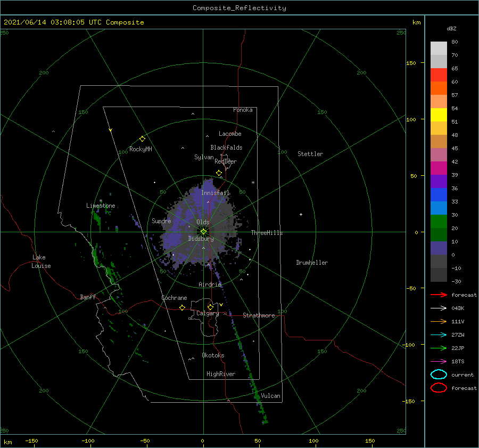Select the Vulcan city label
The width and height of the screenshot is (479, 448).
(x=271, y=396)
